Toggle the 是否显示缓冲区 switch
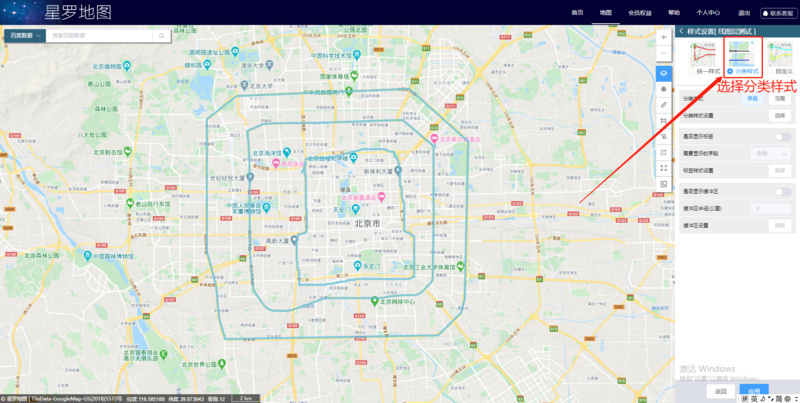Image resolution: width=800 pixels, height=403 pixels. point(783,192)
